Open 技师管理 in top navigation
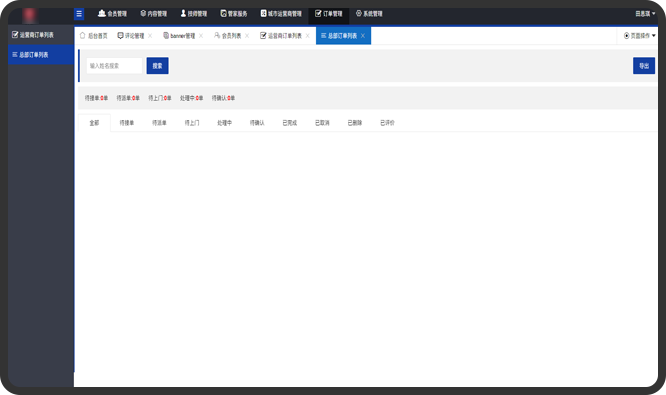This screenshot has width=666, height=395. pyautogui.click(x=194, y=14)
